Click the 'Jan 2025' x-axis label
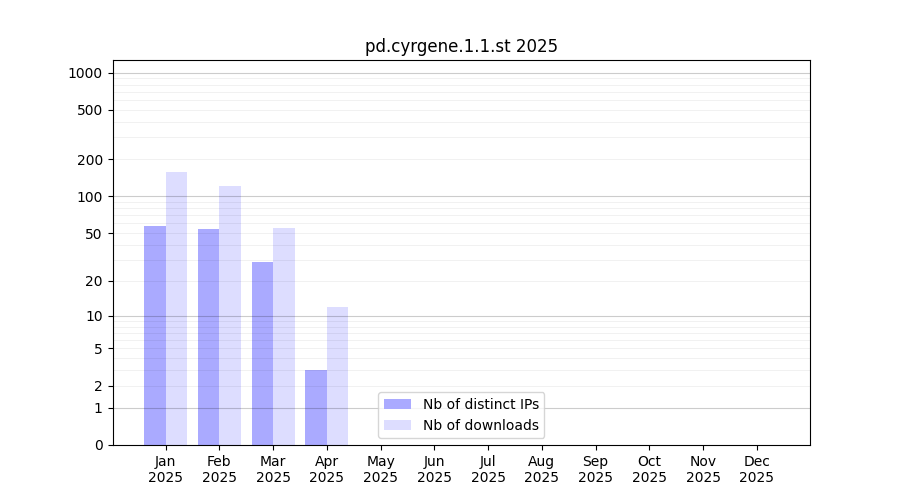This screenshot has width=900, height=500. click(x=165, y=469)
